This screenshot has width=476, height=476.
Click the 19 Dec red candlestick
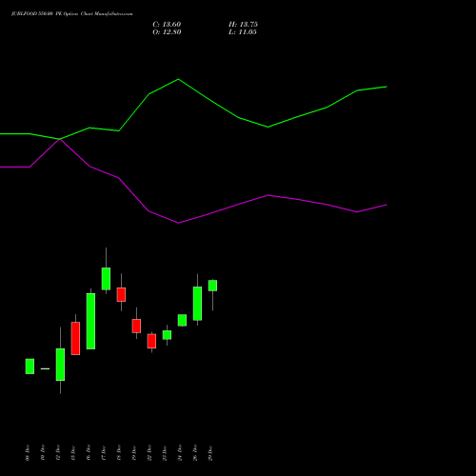[136, 326]
